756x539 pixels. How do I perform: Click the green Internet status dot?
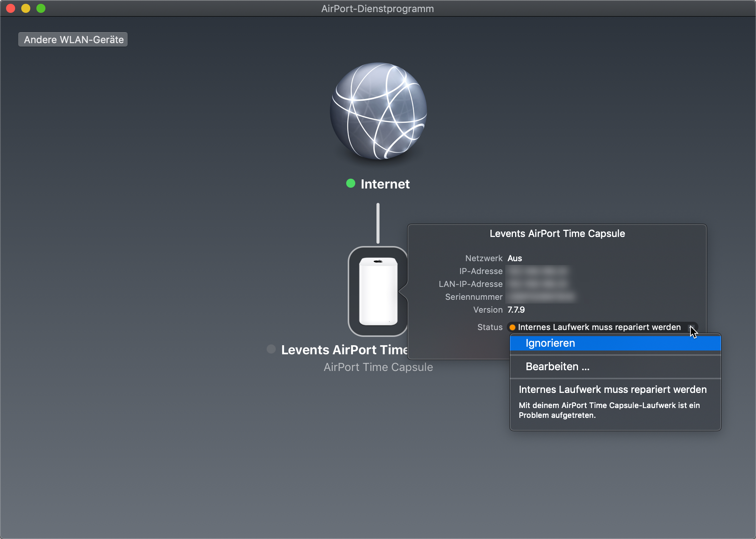[x=351, y=184]
